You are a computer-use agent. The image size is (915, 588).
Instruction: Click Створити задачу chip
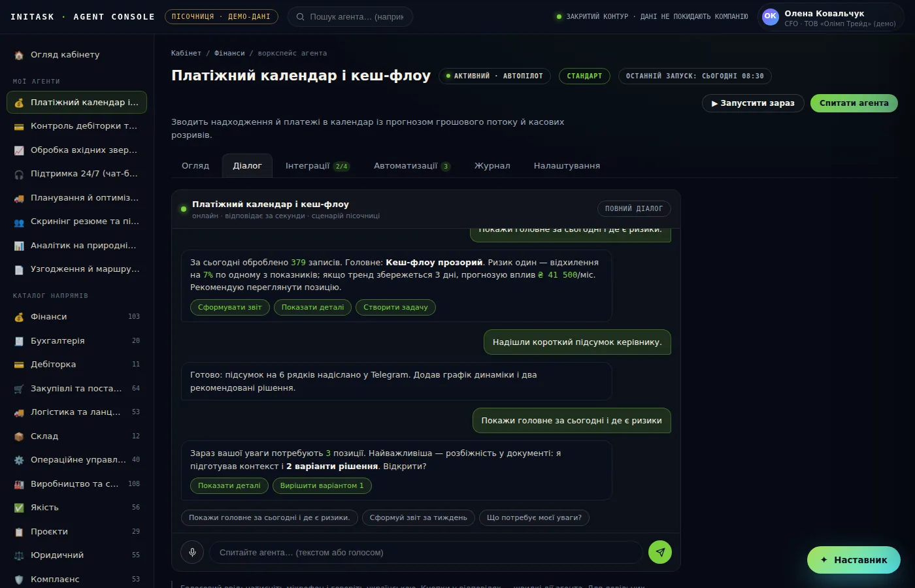395,307
